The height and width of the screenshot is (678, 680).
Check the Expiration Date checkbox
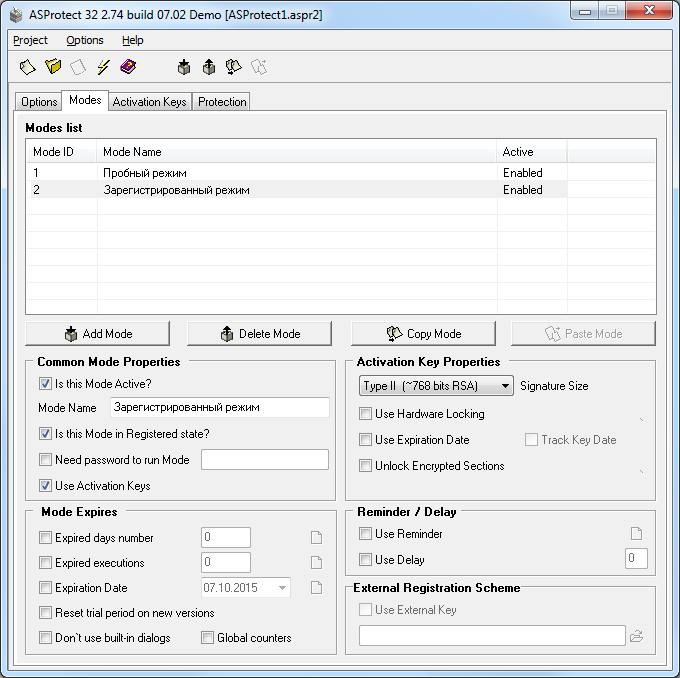(x=45, y=588)
